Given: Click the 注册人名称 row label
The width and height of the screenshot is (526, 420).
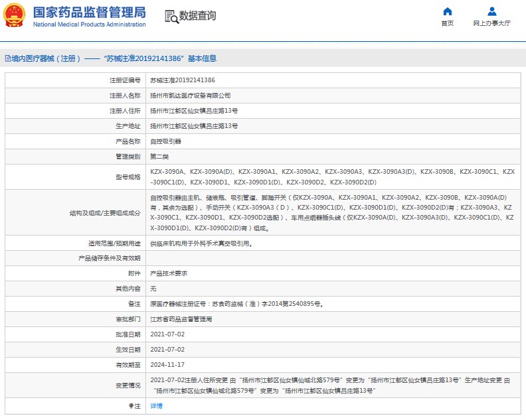Looking at the screenshot, I should [x=125, y=96].
